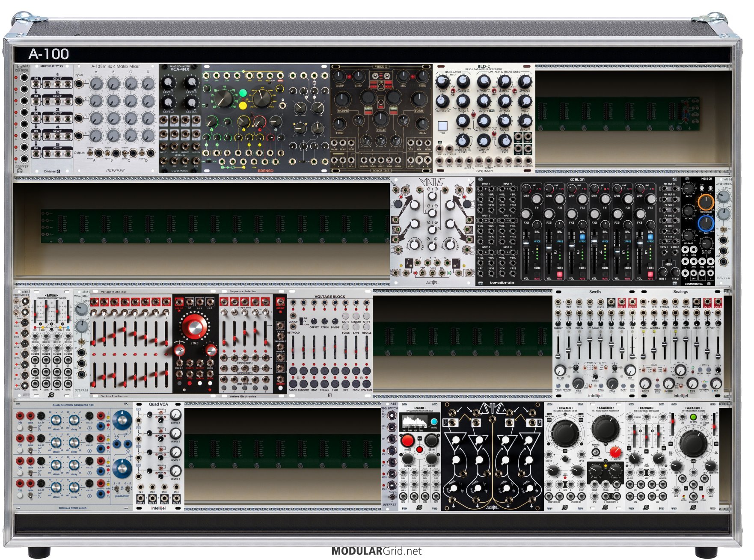Click the red RESO knob on Kamieniec
This screenshot has height=560, width=754.
point(615,452)
